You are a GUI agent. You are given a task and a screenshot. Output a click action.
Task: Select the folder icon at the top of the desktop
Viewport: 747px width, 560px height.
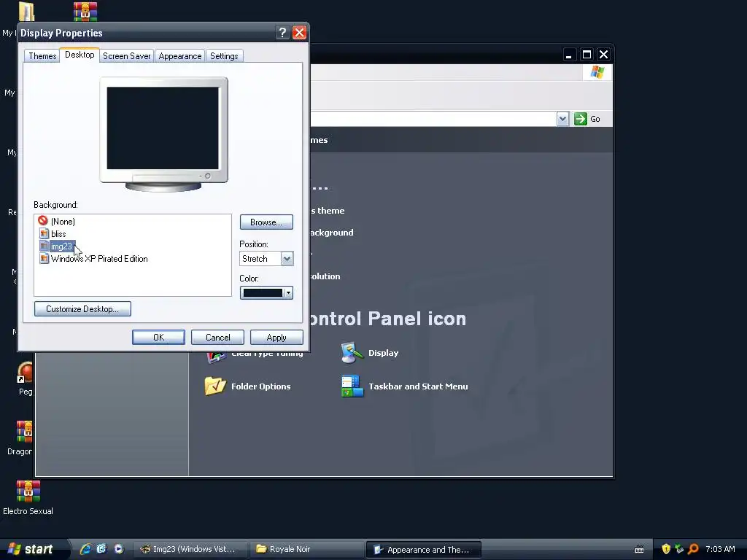[27, 12]
